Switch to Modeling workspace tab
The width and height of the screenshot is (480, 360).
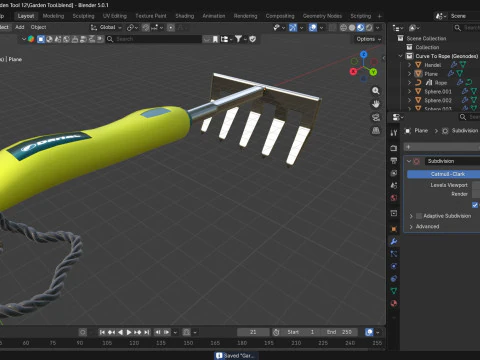pyautogui.click(x=53, y=16)
